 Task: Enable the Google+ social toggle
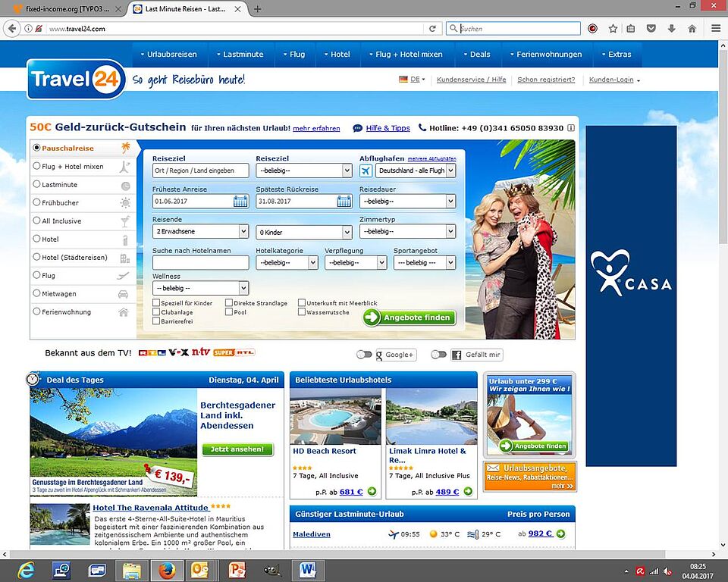365,355
